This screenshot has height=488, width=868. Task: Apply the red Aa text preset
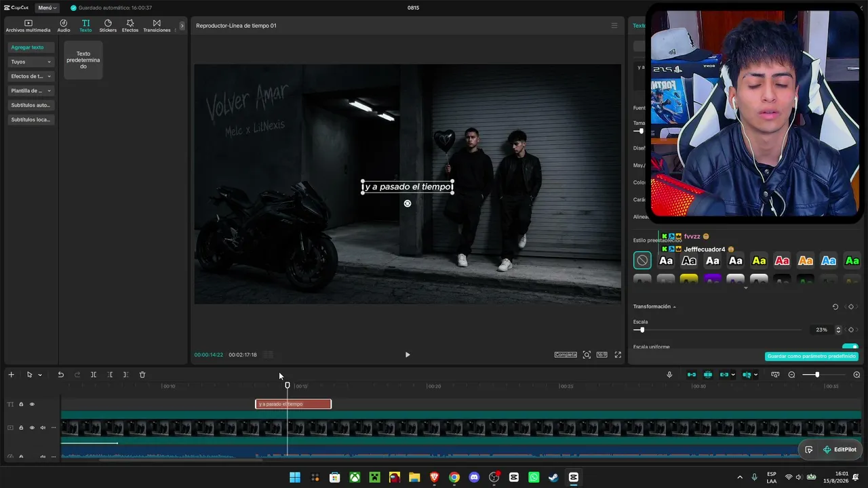pyautogui.click(x=782, y=261)
